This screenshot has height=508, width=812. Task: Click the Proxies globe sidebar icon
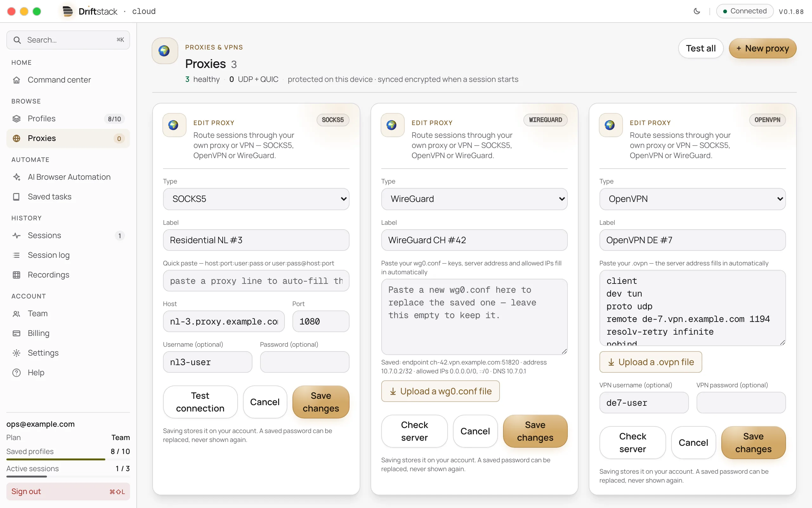(16, 138)
